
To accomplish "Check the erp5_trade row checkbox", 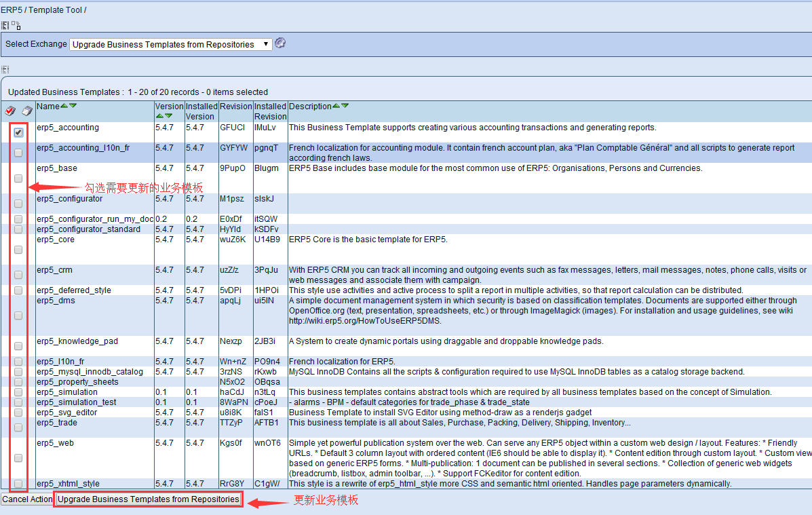I will [x=18, y=427].
